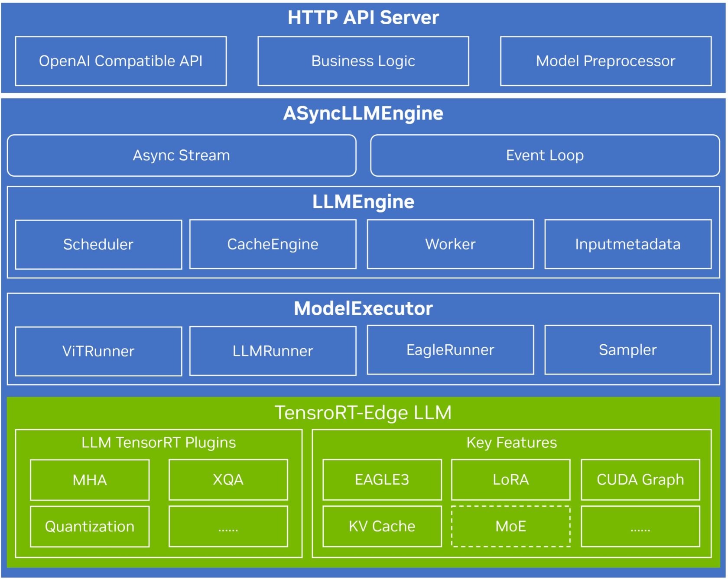
Task: Select the Async Stream rounded box
Action: point(182,155)
